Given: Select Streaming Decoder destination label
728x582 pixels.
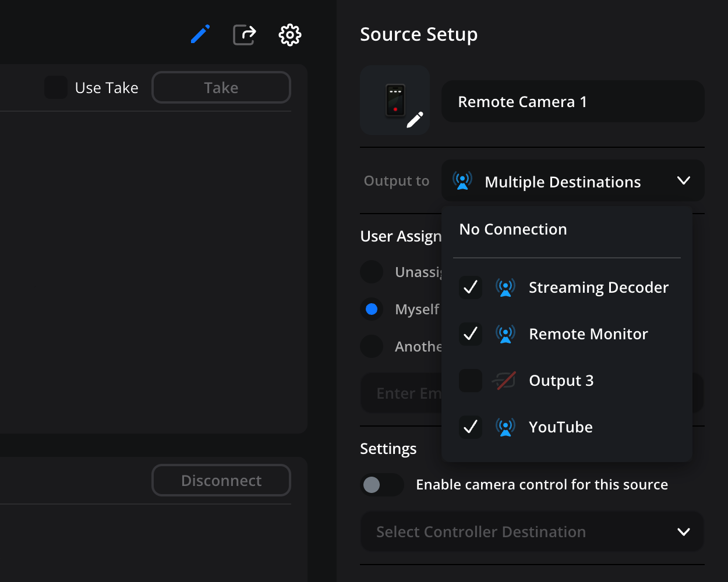Looking at the screenshot, I should (x=599, y=288).
